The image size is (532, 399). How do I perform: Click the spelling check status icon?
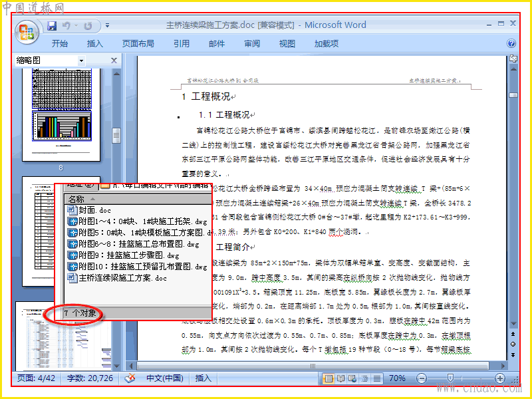[130, 378]
